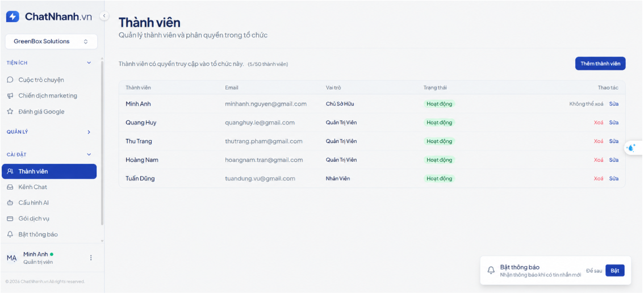The width and height of the screenshot is (644, 294).
Task: Click the MA avatar in the sidebar footer
Action: pos(11,258)
